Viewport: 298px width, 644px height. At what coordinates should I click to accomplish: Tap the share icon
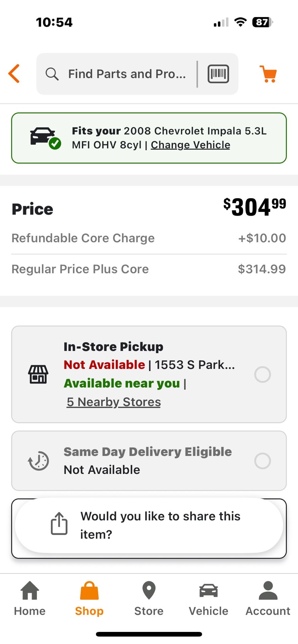click(59, 523)
